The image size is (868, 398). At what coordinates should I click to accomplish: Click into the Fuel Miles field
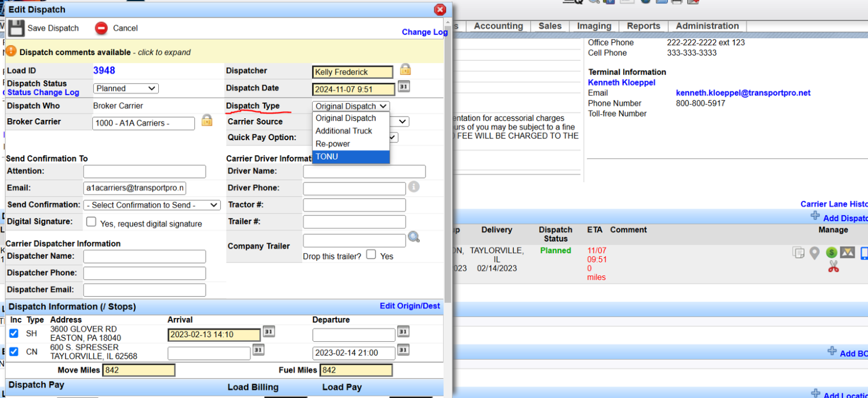[356, 370]
